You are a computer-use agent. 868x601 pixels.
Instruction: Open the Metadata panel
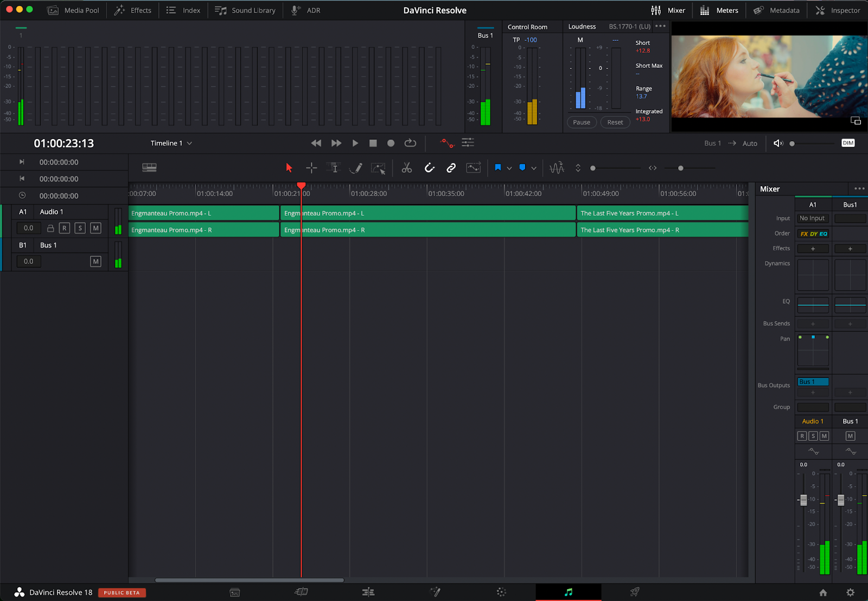coord(776,10)
